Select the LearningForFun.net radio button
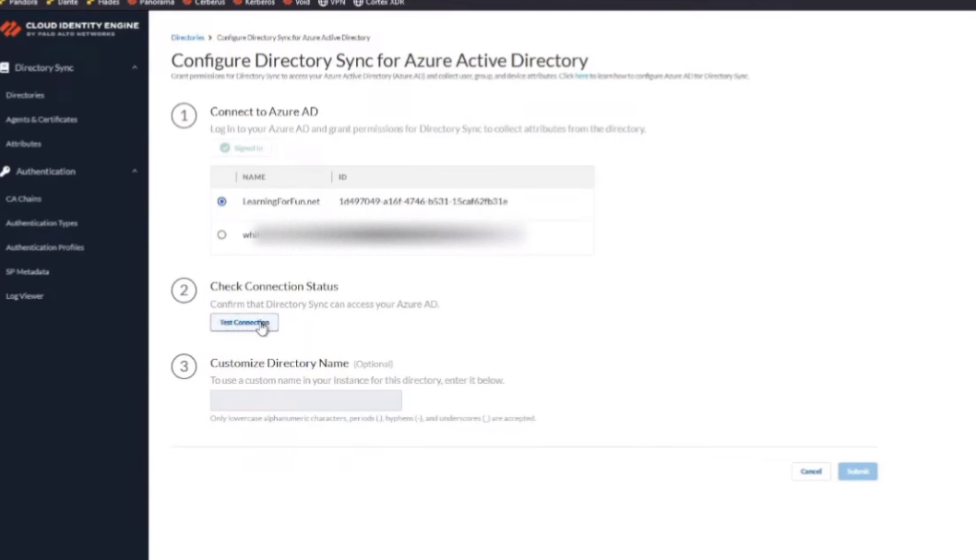The width and height of the screenshot is (976, 560). tap(221, 202)
